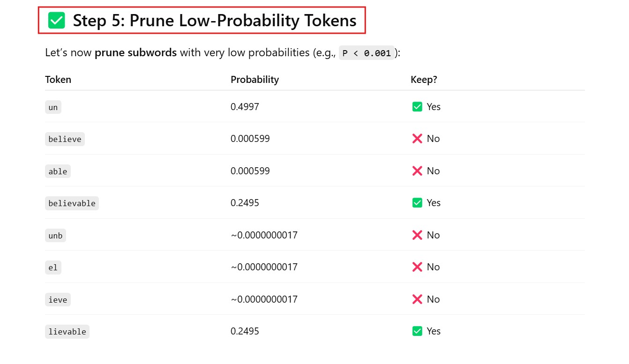Click the green check icon in the 'lievable' row
Image resolution: width=629 pixels, height=364 pixels.
click(x=417, y=331)
